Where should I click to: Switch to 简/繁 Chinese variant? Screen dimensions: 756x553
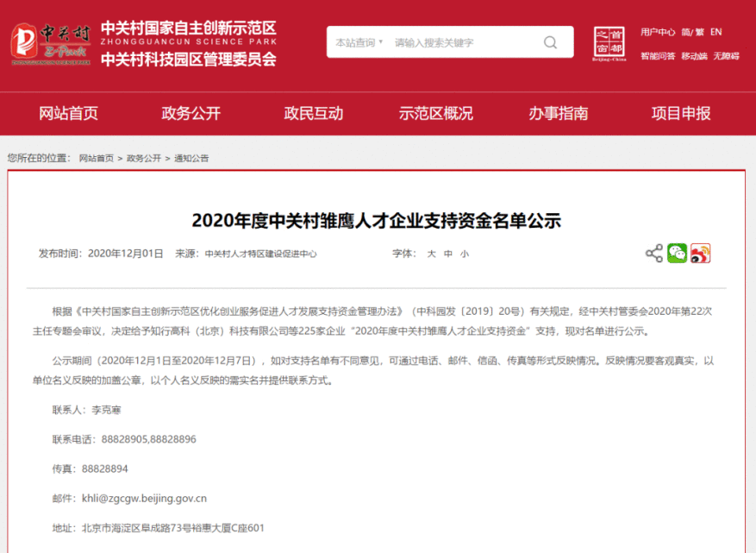click(693, 32)
